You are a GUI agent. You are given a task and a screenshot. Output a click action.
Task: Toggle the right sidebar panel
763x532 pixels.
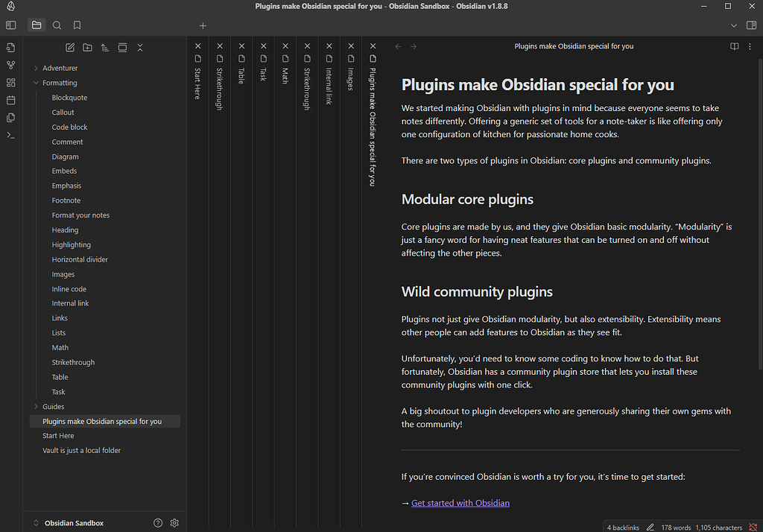click(751, 25)
